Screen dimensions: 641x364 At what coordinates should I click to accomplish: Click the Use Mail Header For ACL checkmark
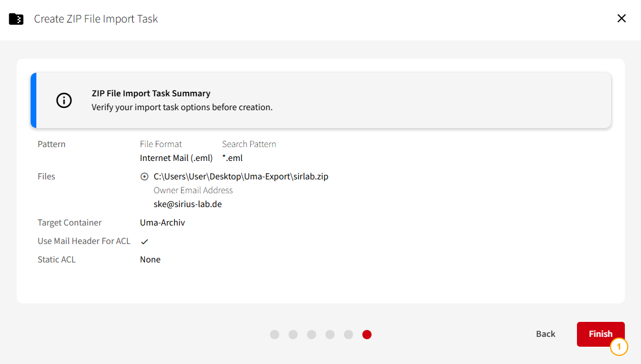point(144,242)
